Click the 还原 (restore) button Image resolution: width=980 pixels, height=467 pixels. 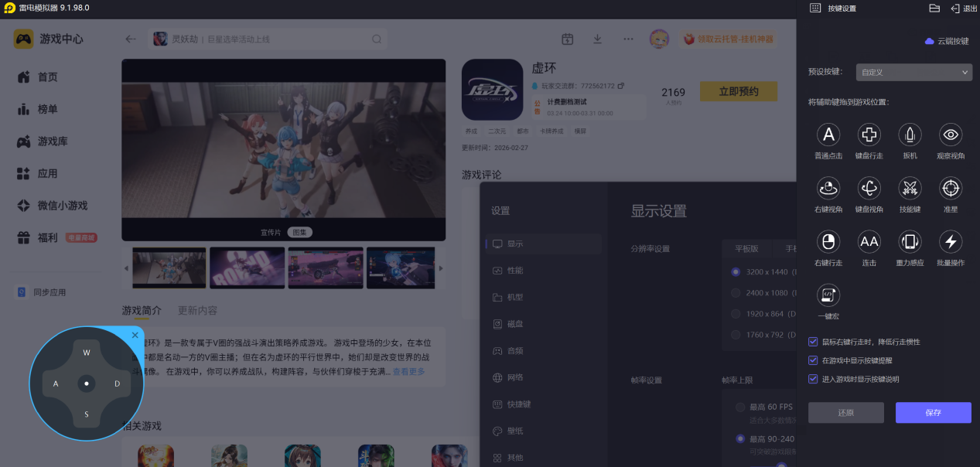click(845, 413)
